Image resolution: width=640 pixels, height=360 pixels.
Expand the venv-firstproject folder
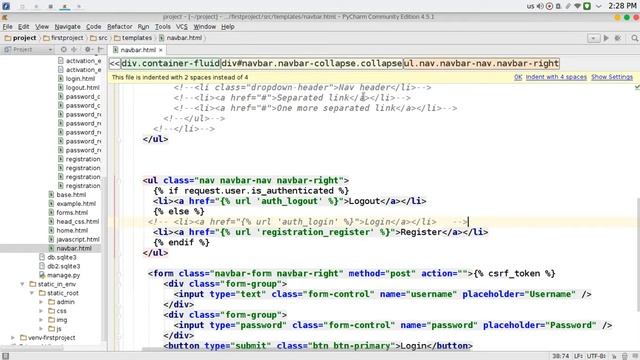(x=13, y=338)
